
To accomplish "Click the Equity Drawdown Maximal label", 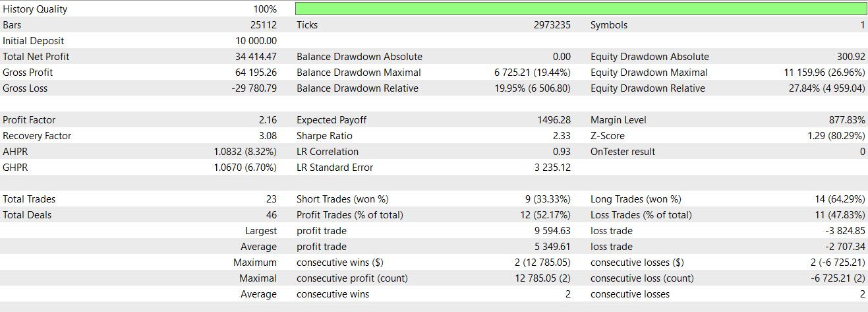I will (x=649, y=73).
